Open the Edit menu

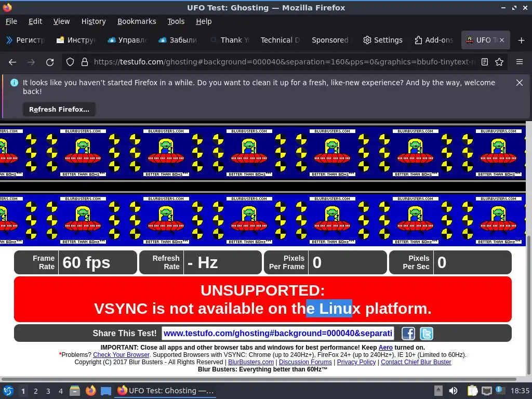35,21
